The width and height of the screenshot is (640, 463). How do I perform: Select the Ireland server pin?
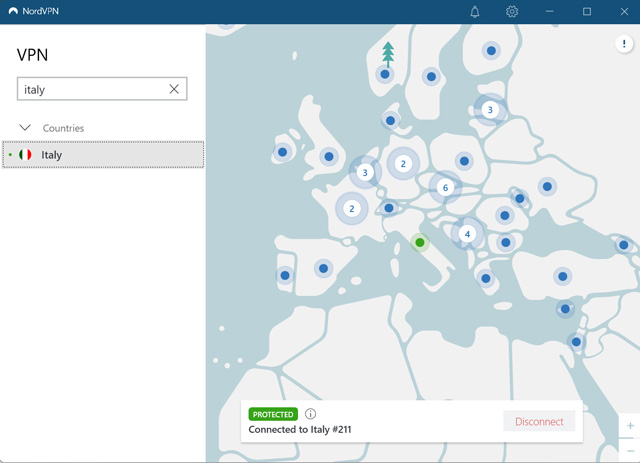point(282,152)
